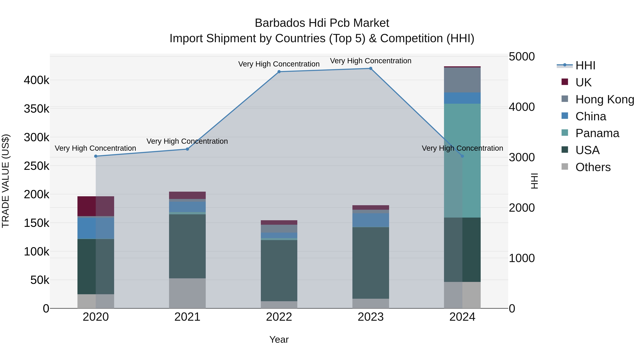Click the Hong Kong segment in the 2022 bar
644x362 pixels.
coord(279,229)
